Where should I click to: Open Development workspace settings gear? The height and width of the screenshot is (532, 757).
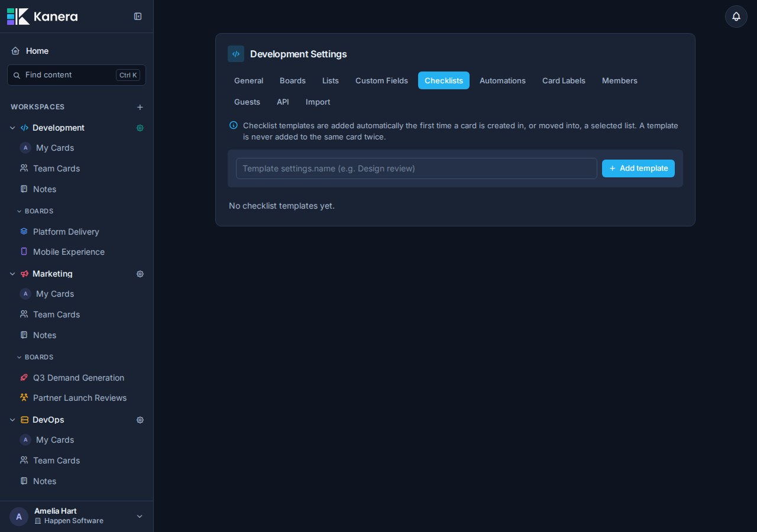(140, 128)
